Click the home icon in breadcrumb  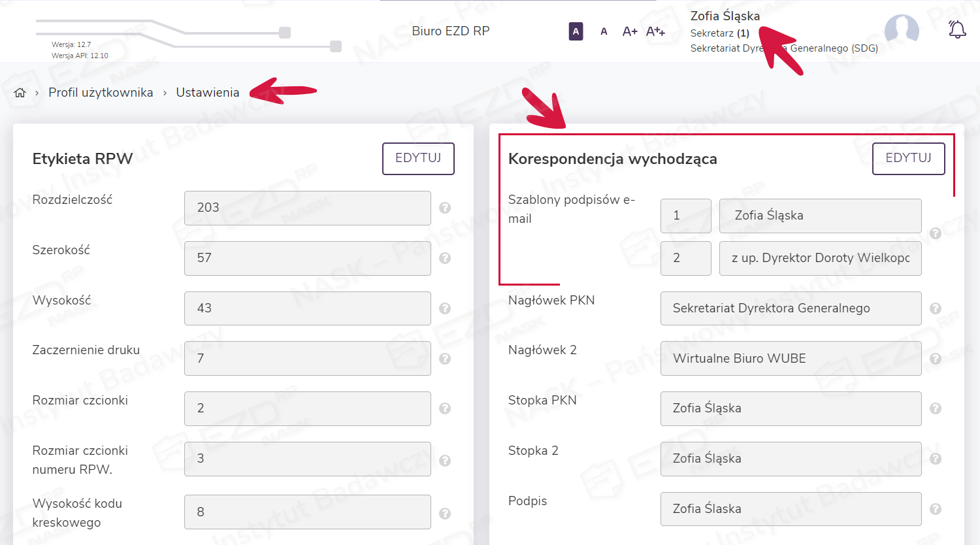(x=20, y=93)
